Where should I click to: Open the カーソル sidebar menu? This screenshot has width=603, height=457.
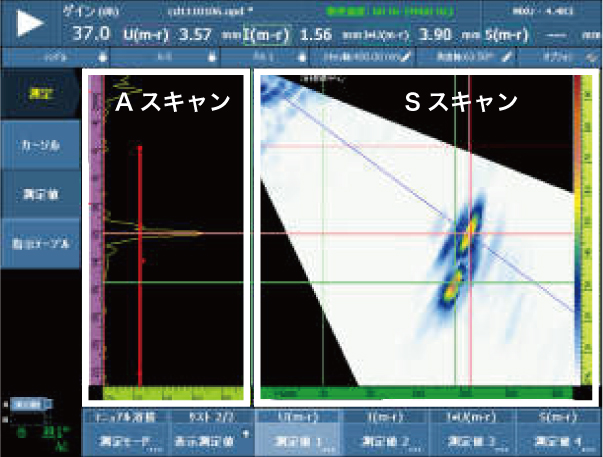(39, 145)
